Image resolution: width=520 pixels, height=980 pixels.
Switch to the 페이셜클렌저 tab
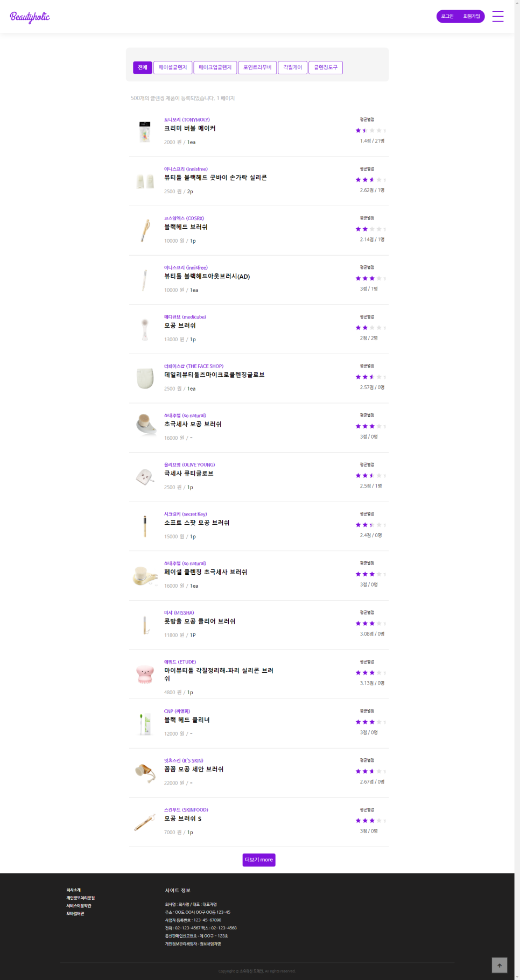click(x=173, y=67)
